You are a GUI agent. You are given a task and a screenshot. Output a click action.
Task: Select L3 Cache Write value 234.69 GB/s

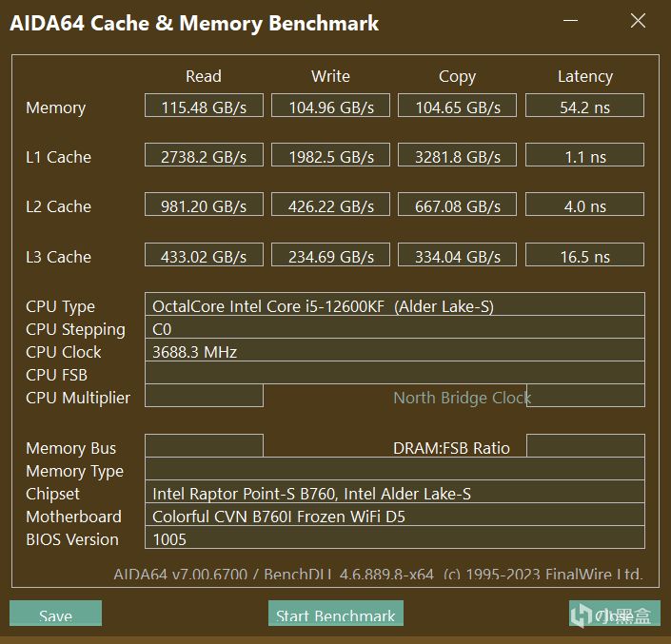point(331,255)
